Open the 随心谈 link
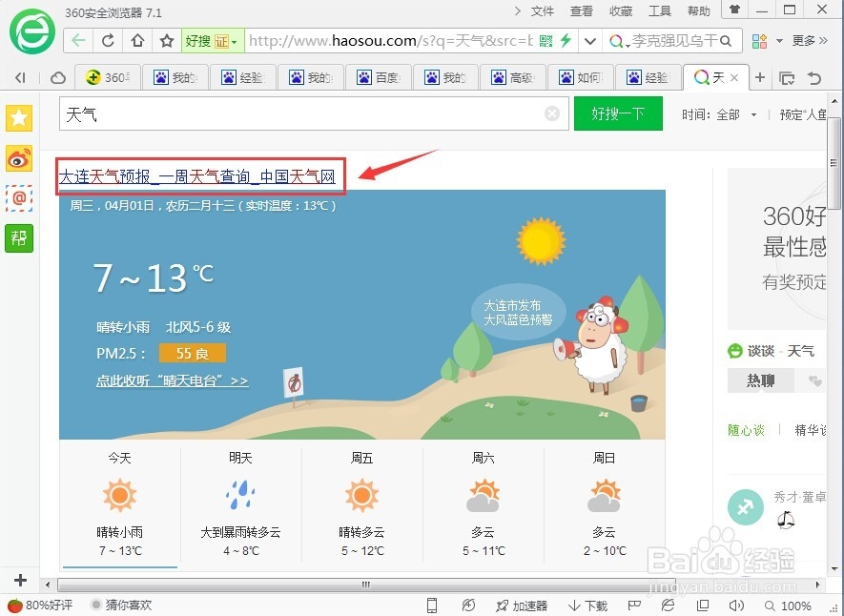The image size is (844, 616). [x=746, y=430]
